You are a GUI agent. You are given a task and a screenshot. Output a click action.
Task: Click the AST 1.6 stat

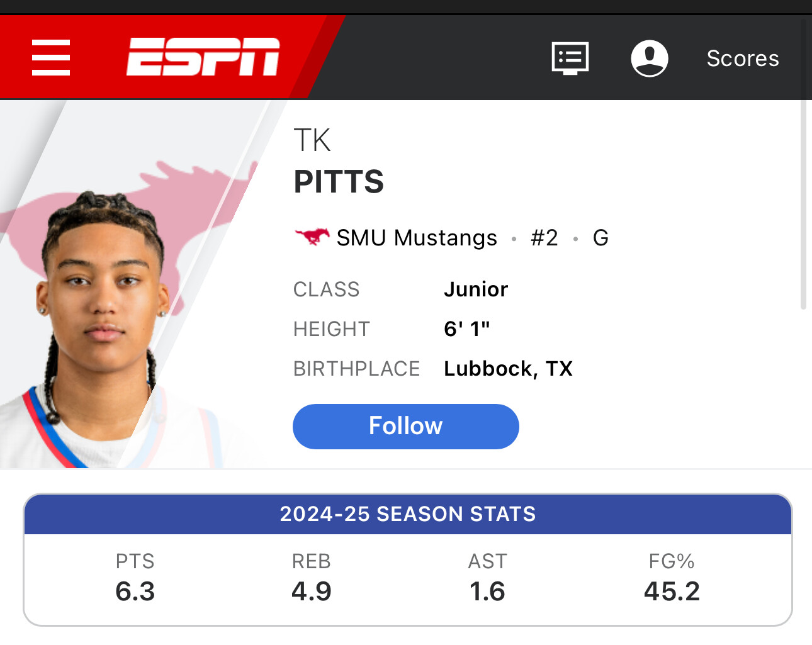click(488, 578)
